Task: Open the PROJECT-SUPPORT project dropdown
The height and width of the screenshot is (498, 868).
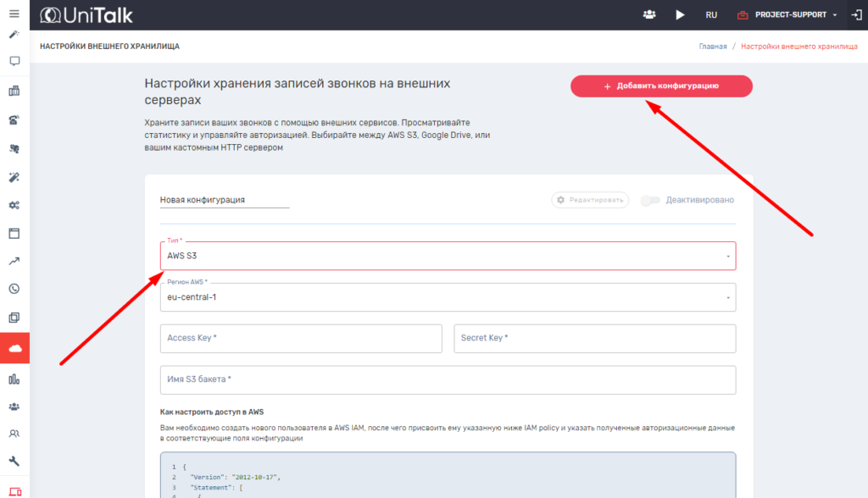Action: (x=787, y=14)
